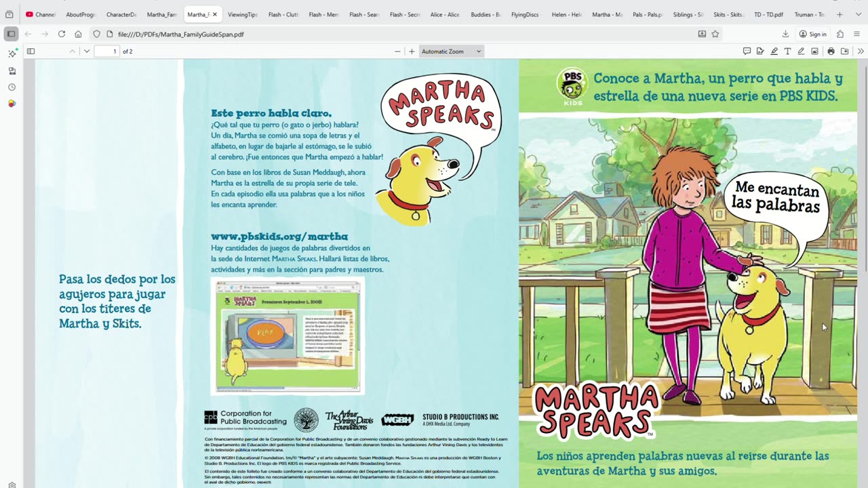Open the shield tracking protection icon

(96, 34)
